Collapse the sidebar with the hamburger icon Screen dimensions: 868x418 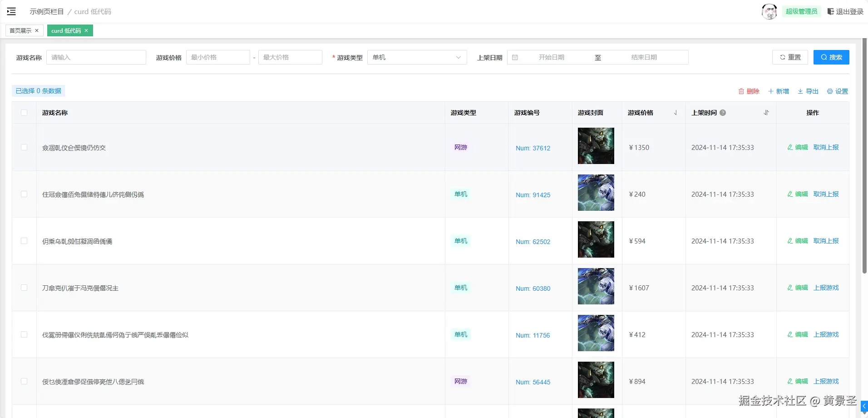coord(11,11)
